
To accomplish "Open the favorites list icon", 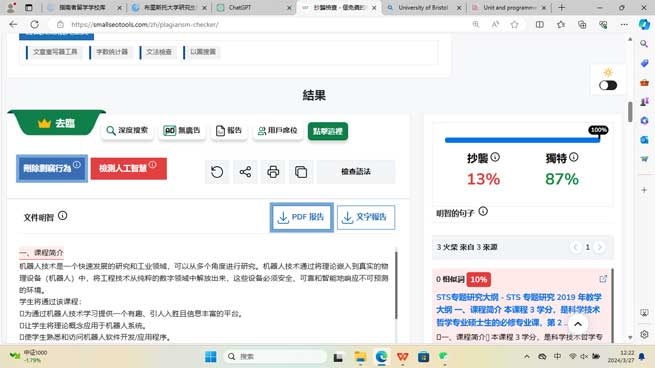I will [561, 25].
